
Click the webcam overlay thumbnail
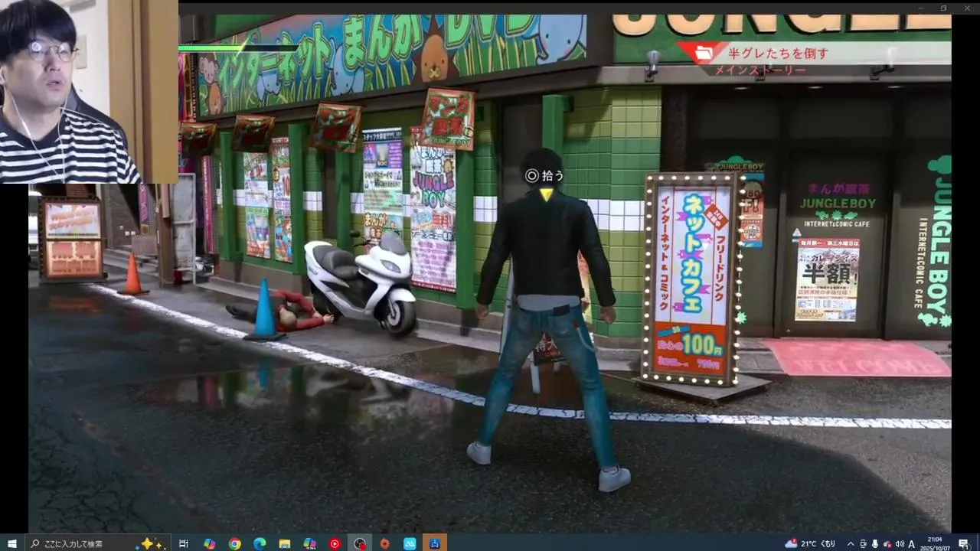coord(89,92)
